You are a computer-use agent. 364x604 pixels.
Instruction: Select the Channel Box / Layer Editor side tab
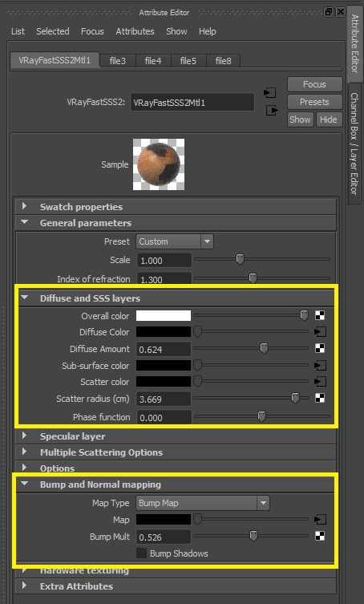tap(354, 144)
